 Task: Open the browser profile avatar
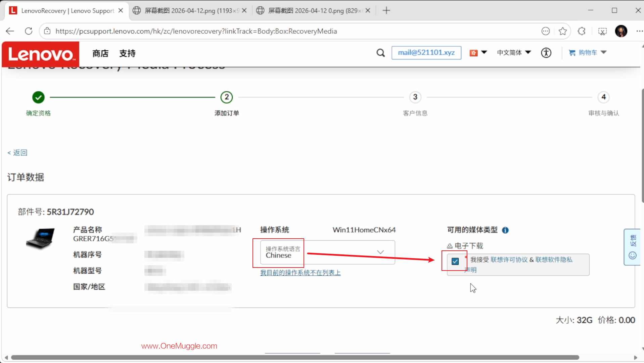pos(621,31)
